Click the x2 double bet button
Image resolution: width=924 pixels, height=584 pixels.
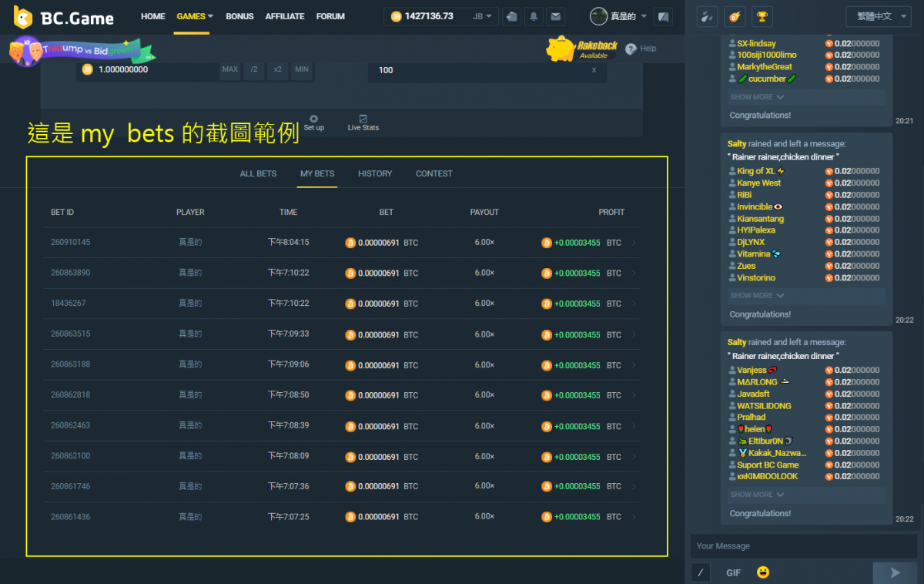(x=277, y=70)
